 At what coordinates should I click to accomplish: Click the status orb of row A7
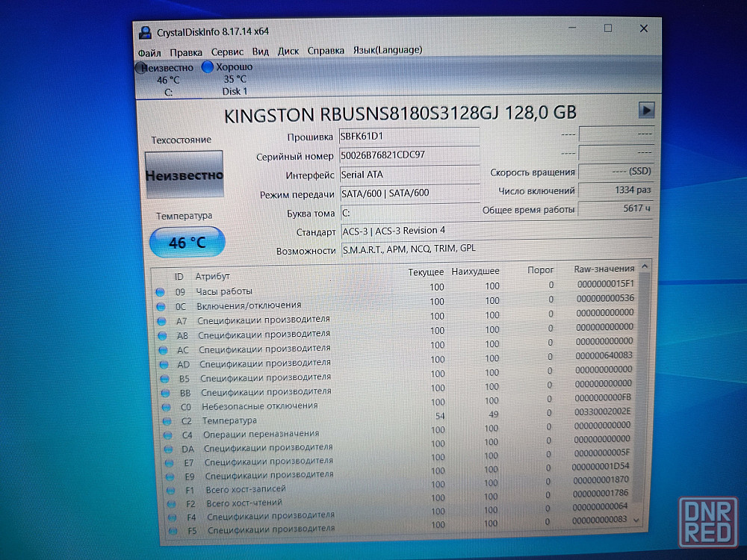click(161, 321)
